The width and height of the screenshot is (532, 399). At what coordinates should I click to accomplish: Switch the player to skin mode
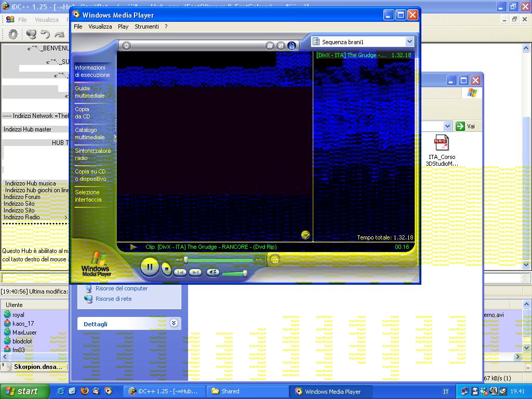tap(274, 260)
